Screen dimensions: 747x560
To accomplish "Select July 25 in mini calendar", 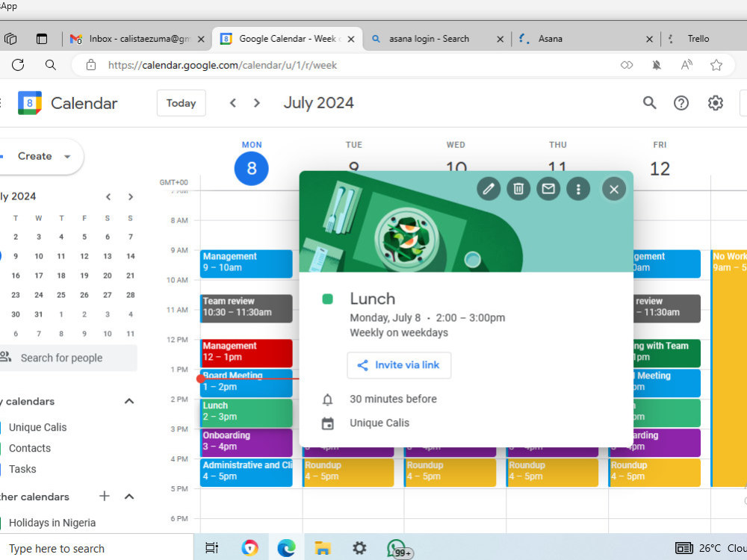I will coord(61,295).
